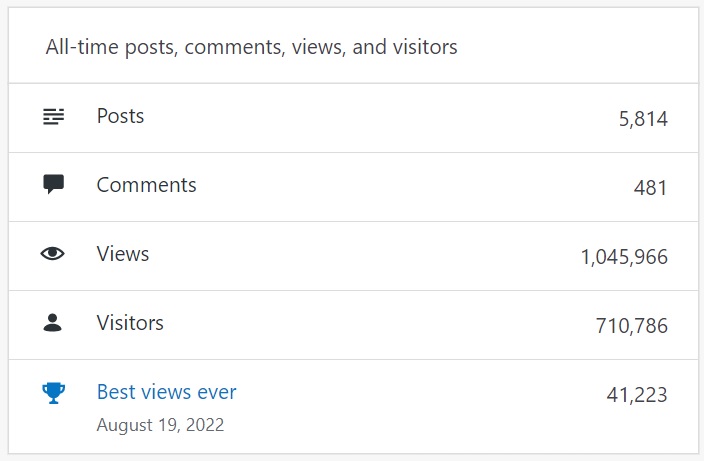Click the posts count 5,814

(643, 119)
